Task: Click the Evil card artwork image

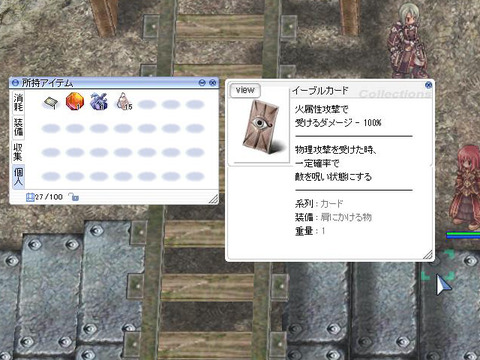Action: 263,127
